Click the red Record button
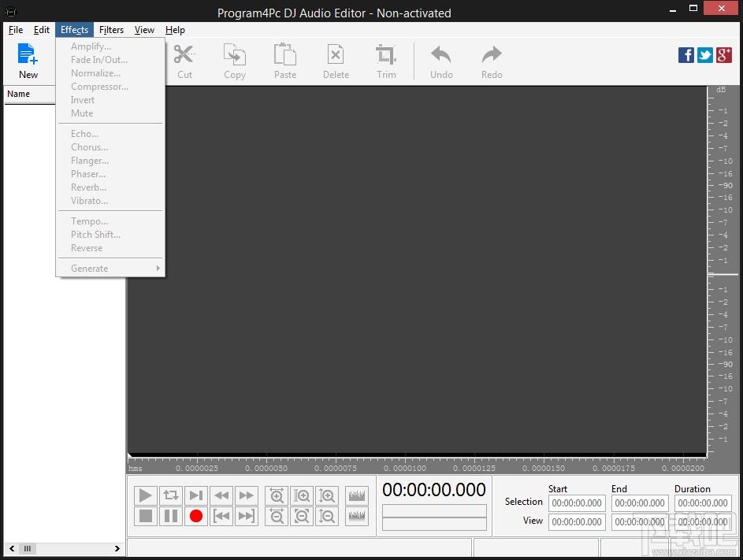 tap(195, 516)
